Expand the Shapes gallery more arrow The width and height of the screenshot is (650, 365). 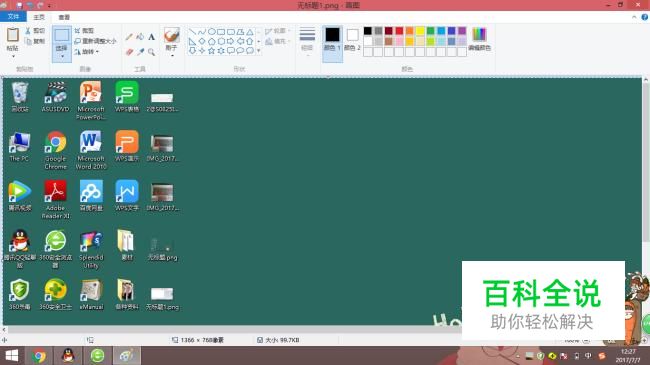259,51
